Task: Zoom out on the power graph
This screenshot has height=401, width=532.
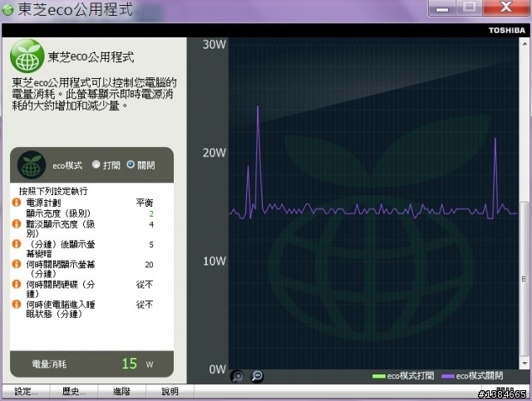Action: coord(257,376)
